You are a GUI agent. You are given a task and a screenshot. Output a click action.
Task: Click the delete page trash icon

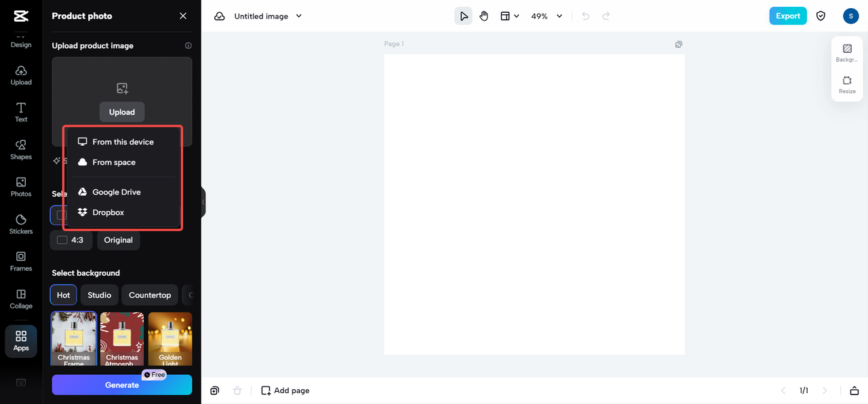237,390
